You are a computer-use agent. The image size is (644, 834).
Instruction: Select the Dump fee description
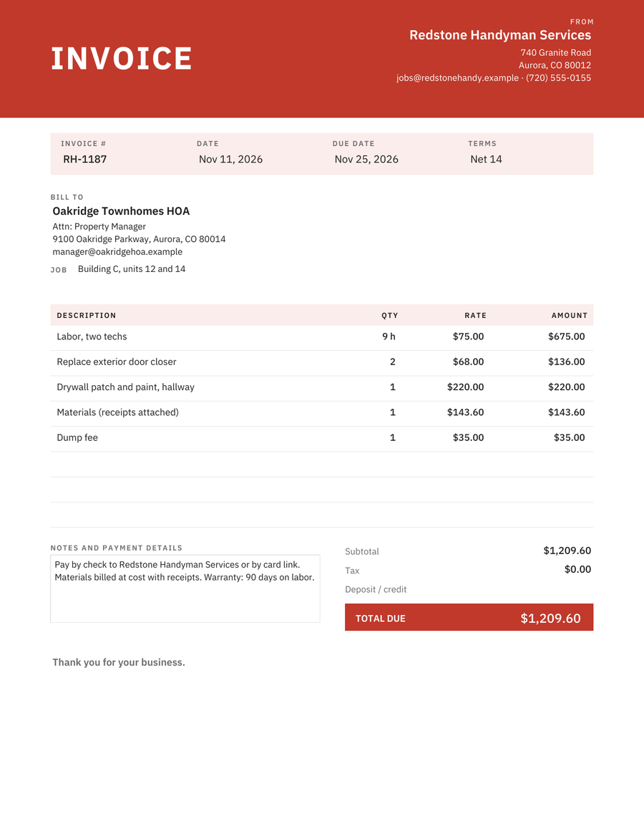77,437
